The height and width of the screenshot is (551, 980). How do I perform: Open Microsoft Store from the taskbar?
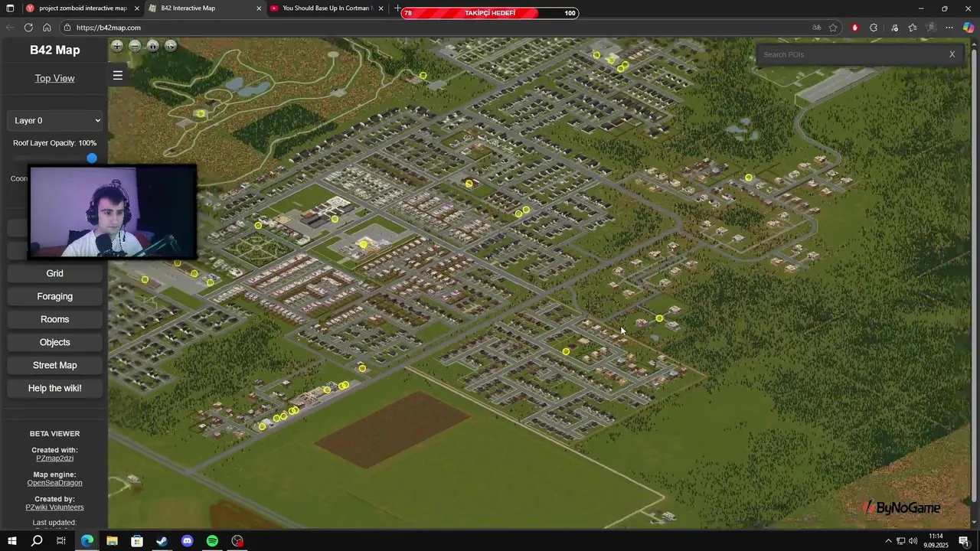coord(137,541)
